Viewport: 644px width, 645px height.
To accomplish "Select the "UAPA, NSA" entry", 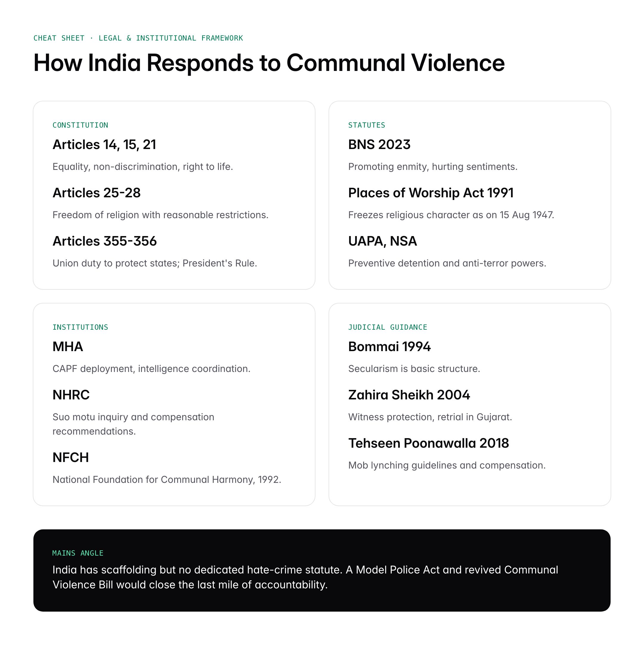I will [x=382, y=241].
